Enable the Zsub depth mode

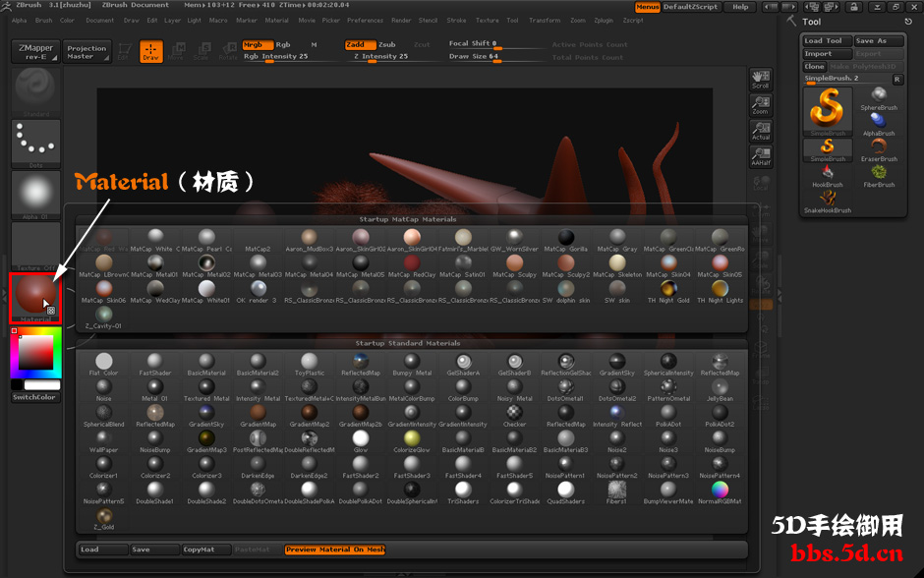pyautogui.click(x=387, y=45)
